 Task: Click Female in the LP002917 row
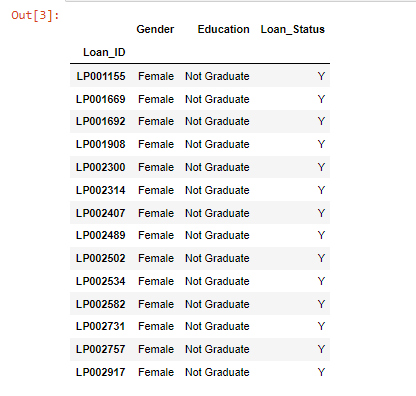(156, 372)
